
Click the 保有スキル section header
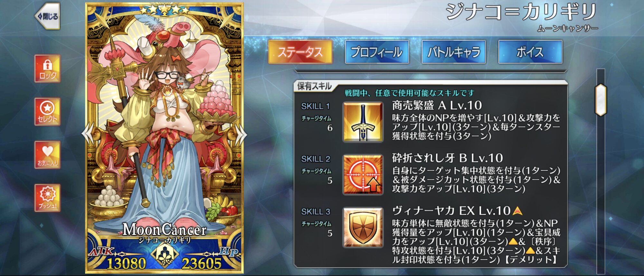314,86
